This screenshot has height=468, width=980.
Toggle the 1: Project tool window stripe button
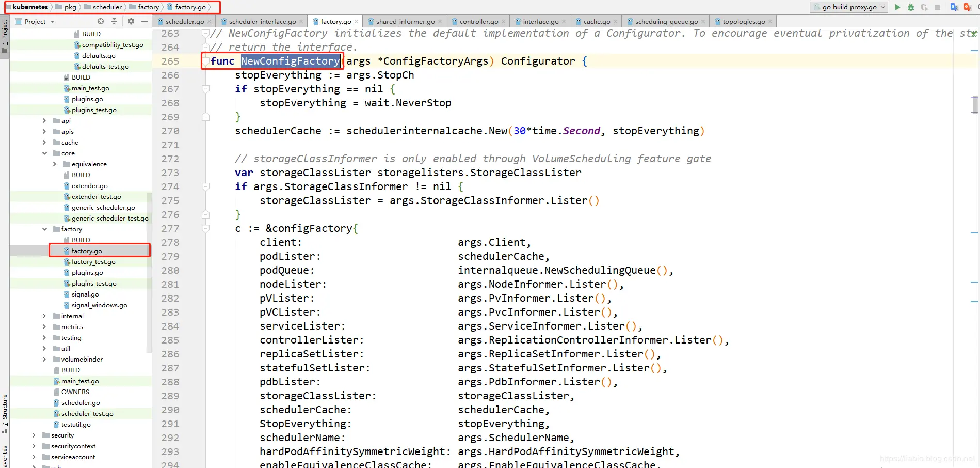tap(5, 37)
